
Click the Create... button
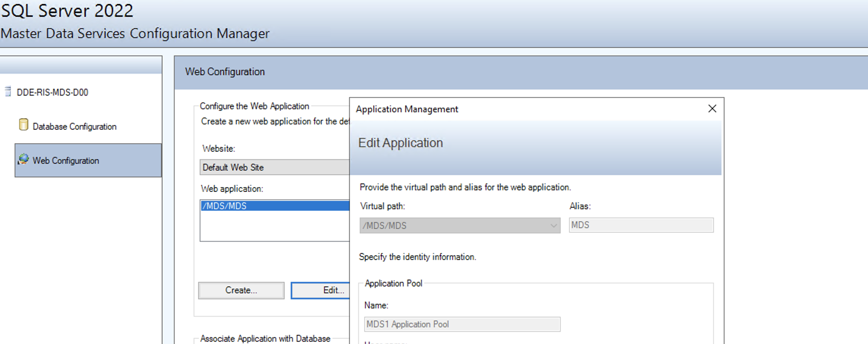click(241, 290)
